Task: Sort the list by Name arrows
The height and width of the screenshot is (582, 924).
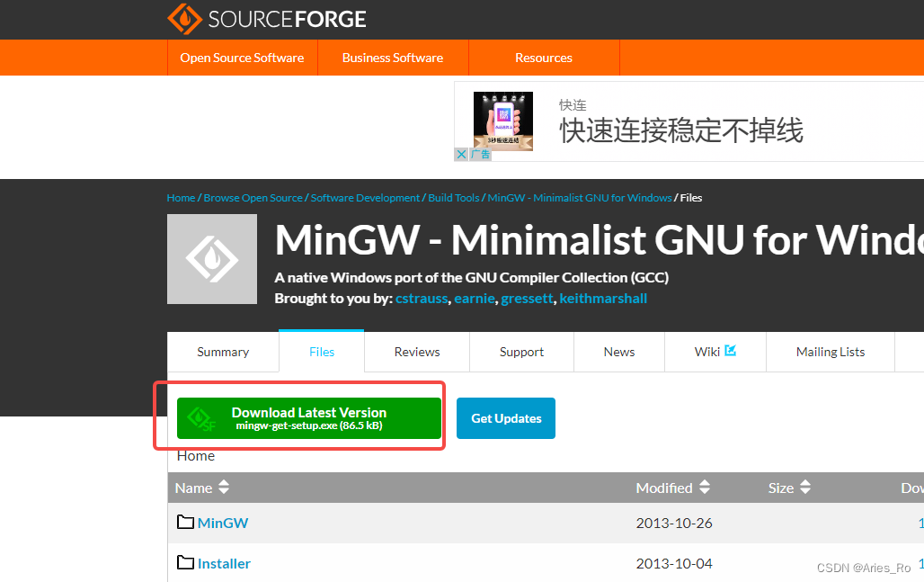Action: 223,487
